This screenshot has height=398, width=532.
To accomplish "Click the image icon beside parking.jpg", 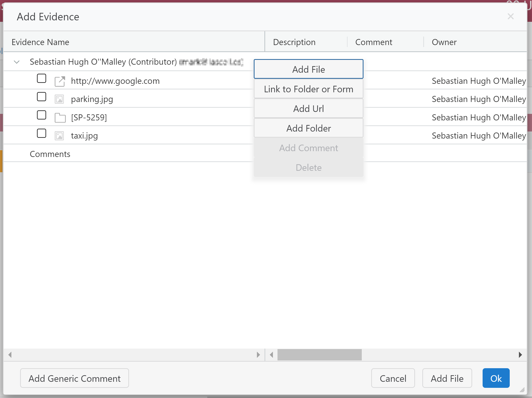I will pos(59,99).
